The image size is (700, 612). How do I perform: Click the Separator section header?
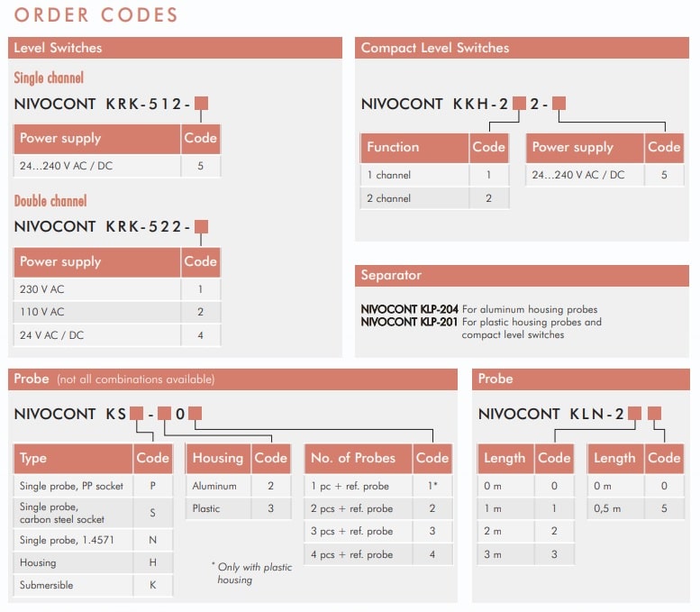(x=522, y=275)
